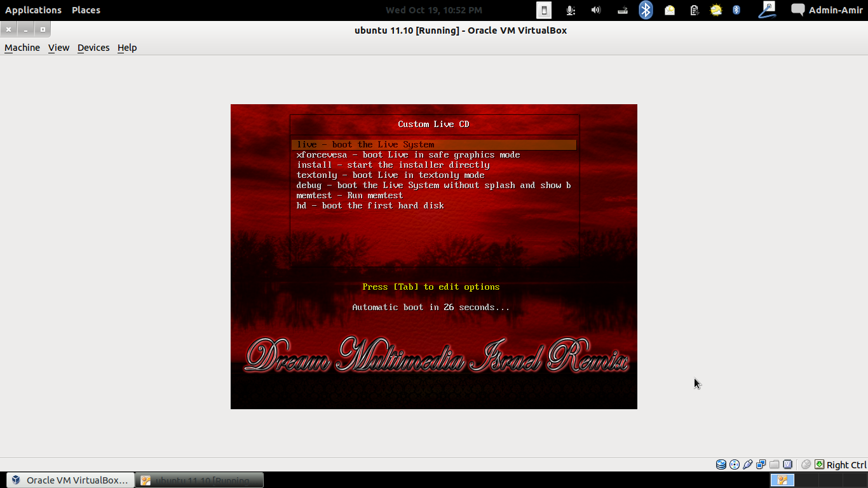This screenshot has height=488, width=868.
Task: Select 'live - boot the Live System' entry
Action: [x=434, y=145]
